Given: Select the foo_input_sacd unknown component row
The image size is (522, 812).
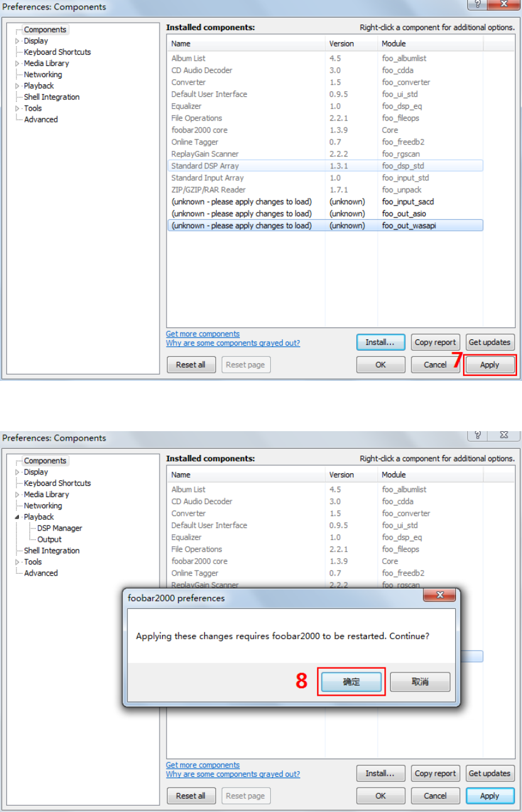Looking at the screenshot, I should coord(325,202).
